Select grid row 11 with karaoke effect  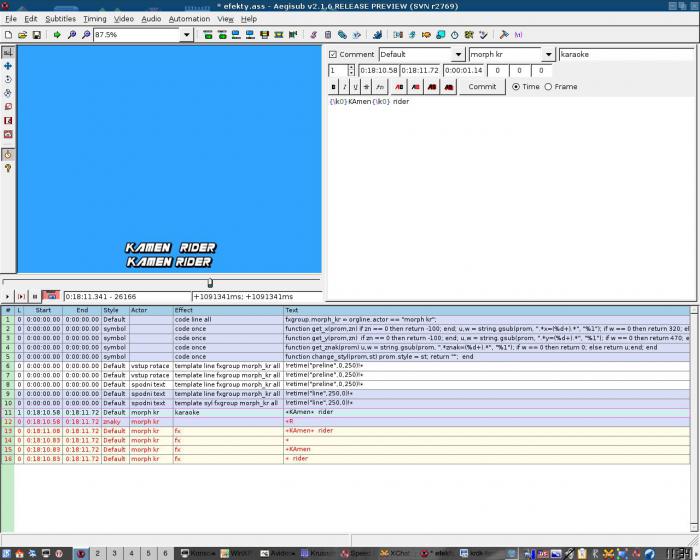(346, 412)
